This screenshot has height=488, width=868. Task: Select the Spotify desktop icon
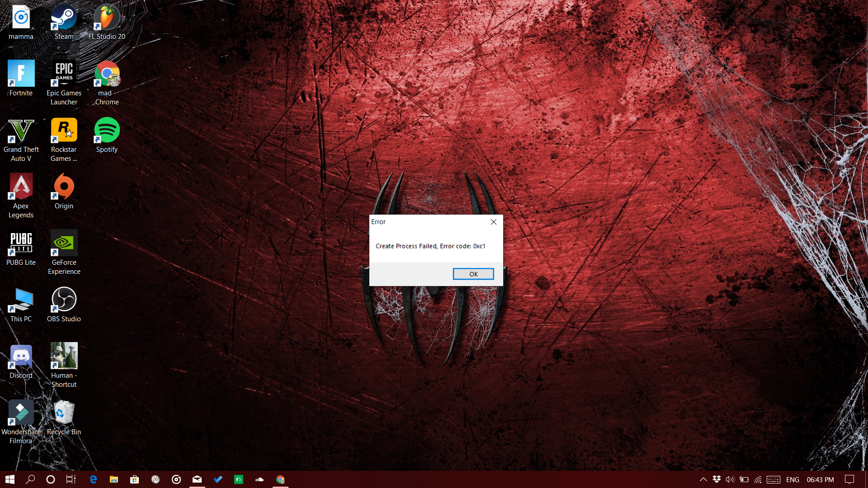107,136
